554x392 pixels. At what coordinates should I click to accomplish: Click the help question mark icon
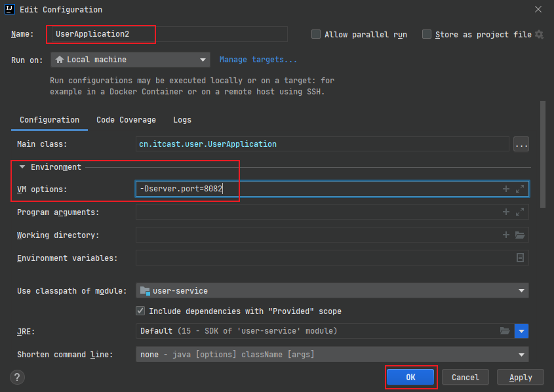[18, 377]
